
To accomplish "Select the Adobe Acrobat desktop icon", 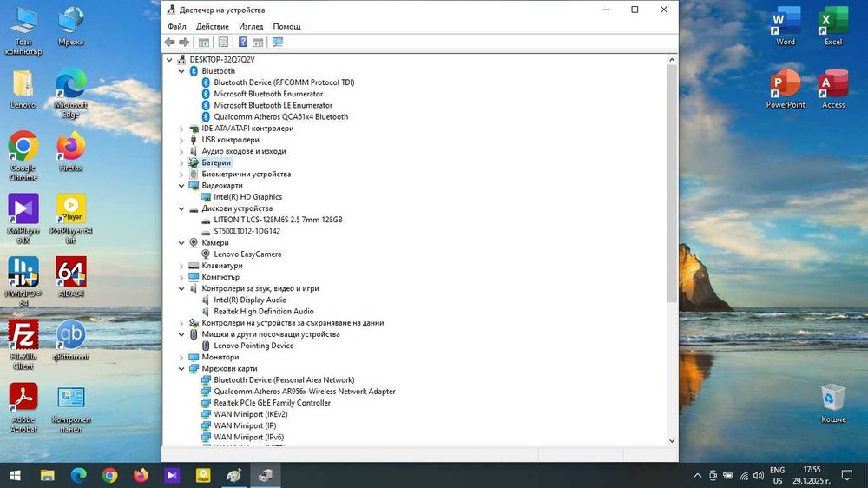I will [x=23, y=408].
